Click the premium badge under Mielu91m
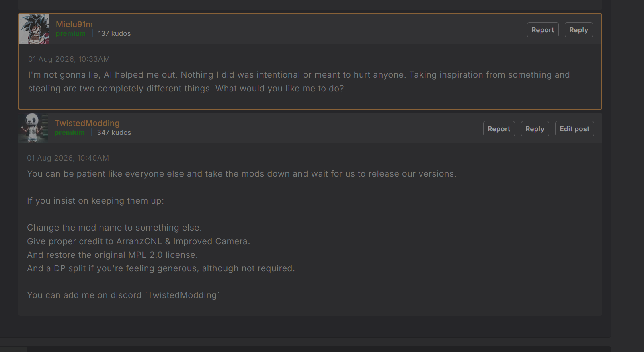This screenshot has height=352, width=644. [71, 34]
